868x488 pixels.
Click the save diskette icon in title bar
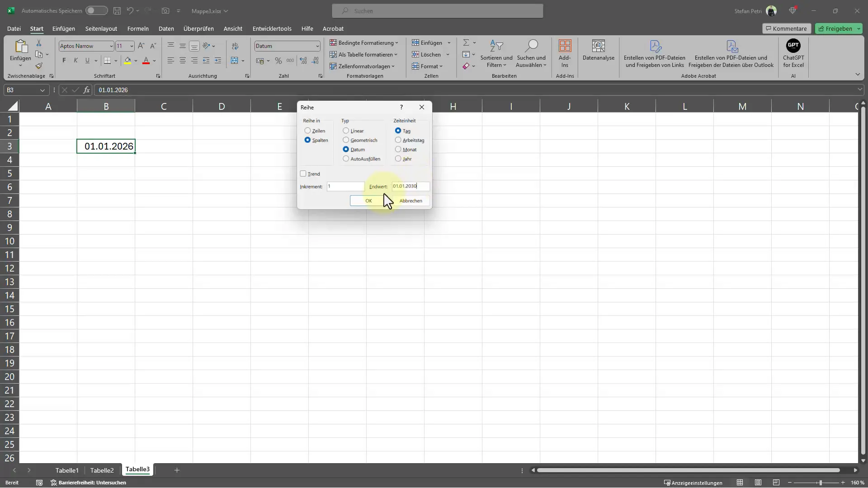click(x=117, y=10)
